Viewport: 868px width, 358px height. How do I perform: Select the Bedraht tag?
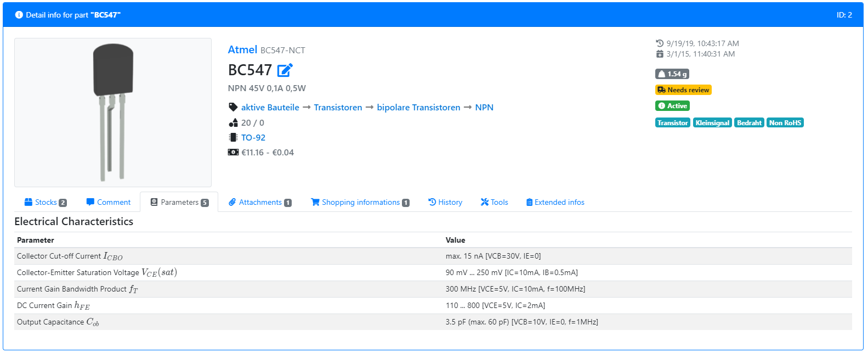point(749,123)
